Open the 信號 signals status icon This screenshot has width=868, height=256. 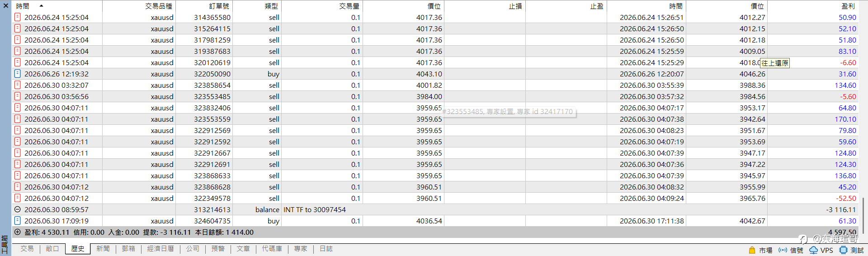click(x=783, y=250)
